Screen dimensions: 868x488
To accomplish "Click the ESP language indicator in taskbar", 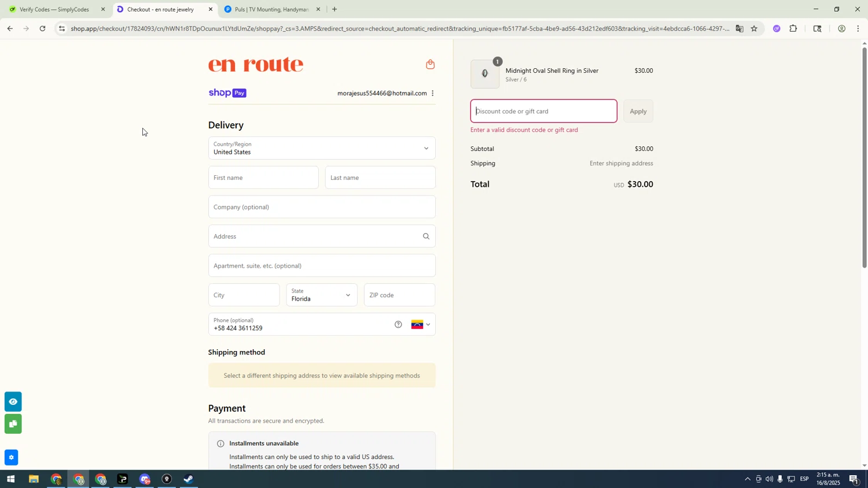I will coord(804,479).
